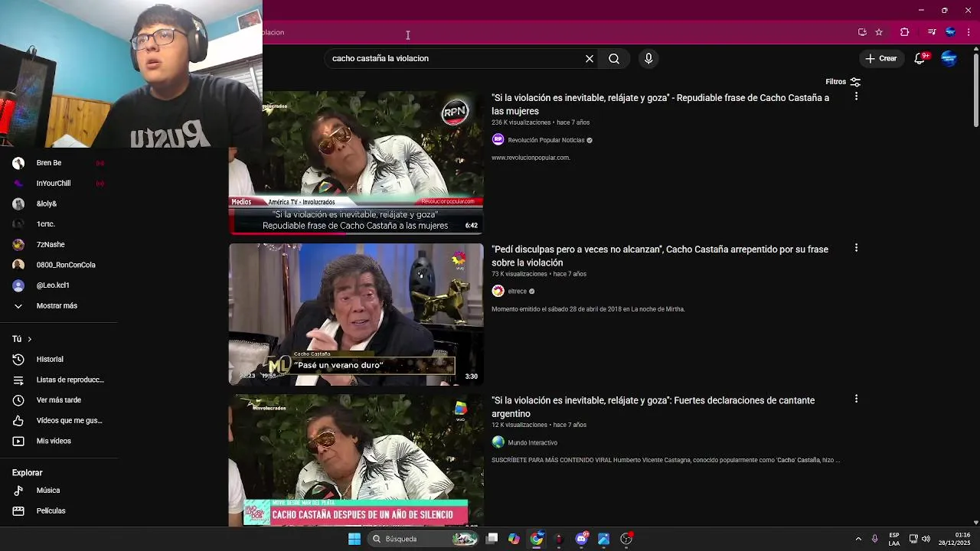Play the 'Después de un año de silencio' thumbnail
The height and width of the screenshot is (551, 980).
point(356,461)
